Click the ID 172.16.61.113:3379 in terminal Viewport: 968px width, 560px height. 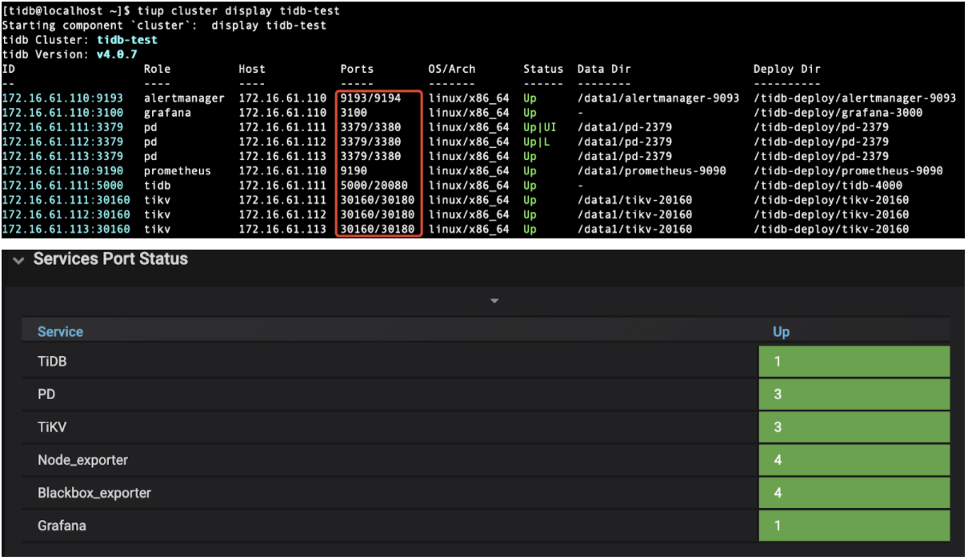click(62, 156)
